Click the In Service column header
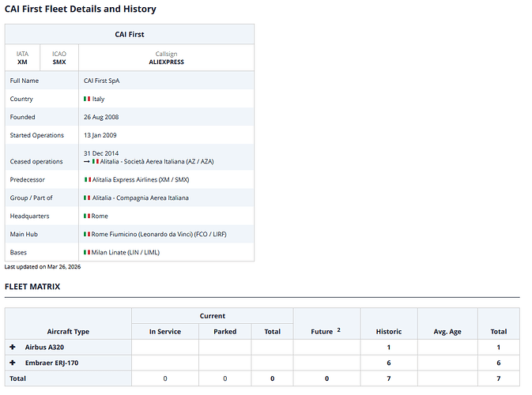 coord(164,332)
